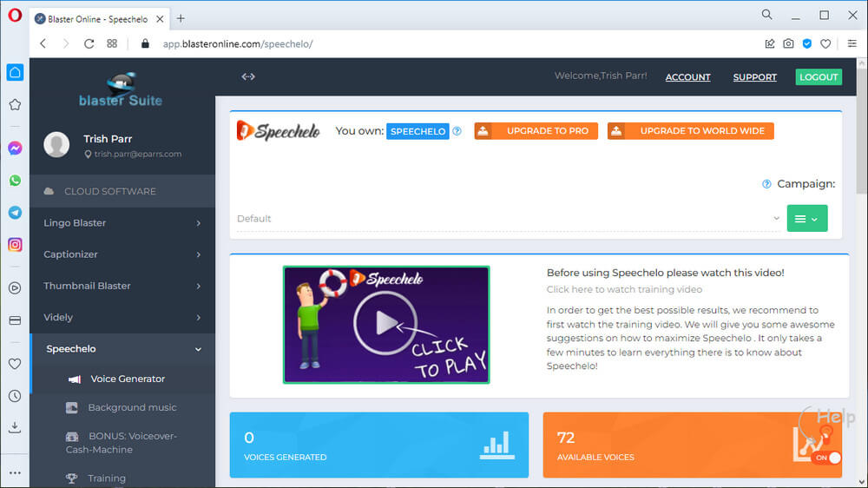Expand the Thumbnail Blaster menu
Image resolution: width=868 pixels, height=488 pixels.
[x=122, y=286]
